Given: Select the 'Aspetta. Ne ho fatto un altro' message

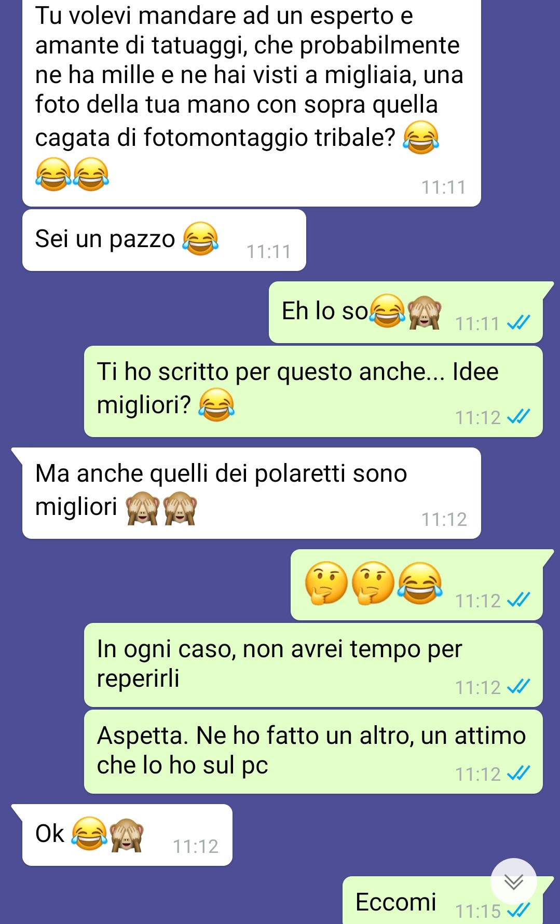Looking at the screenshot, I should [x=313, y=752].
